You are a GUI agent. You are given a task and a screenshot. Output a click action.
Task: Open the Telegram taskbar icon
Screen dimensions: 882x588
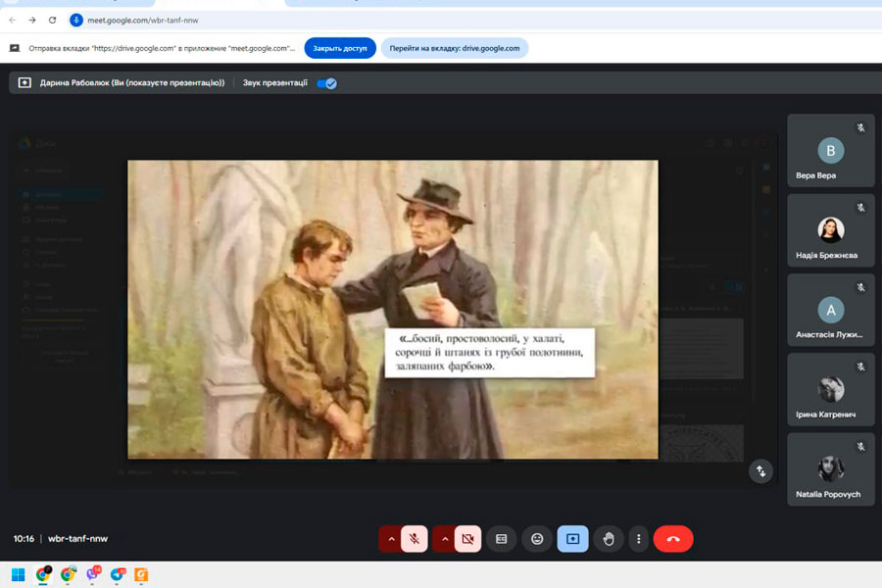click(x=118, y=574)
